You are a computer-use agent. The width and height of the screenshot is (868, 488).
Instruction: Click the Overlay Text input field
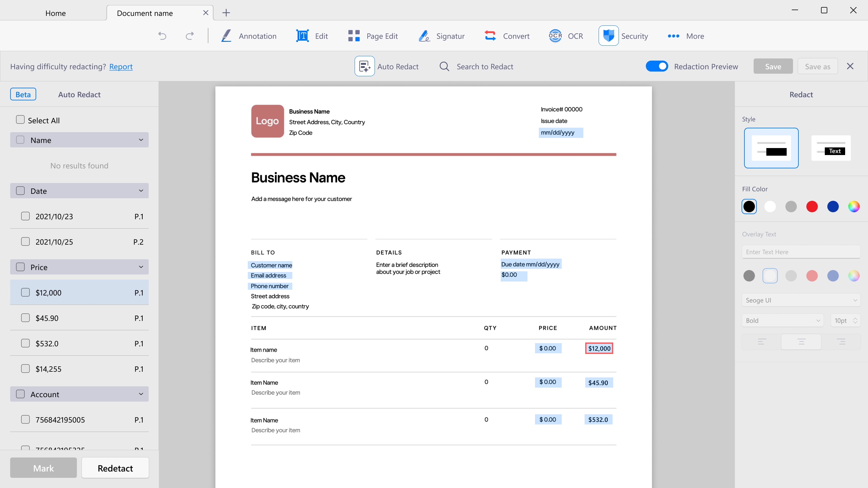point(801,252)
